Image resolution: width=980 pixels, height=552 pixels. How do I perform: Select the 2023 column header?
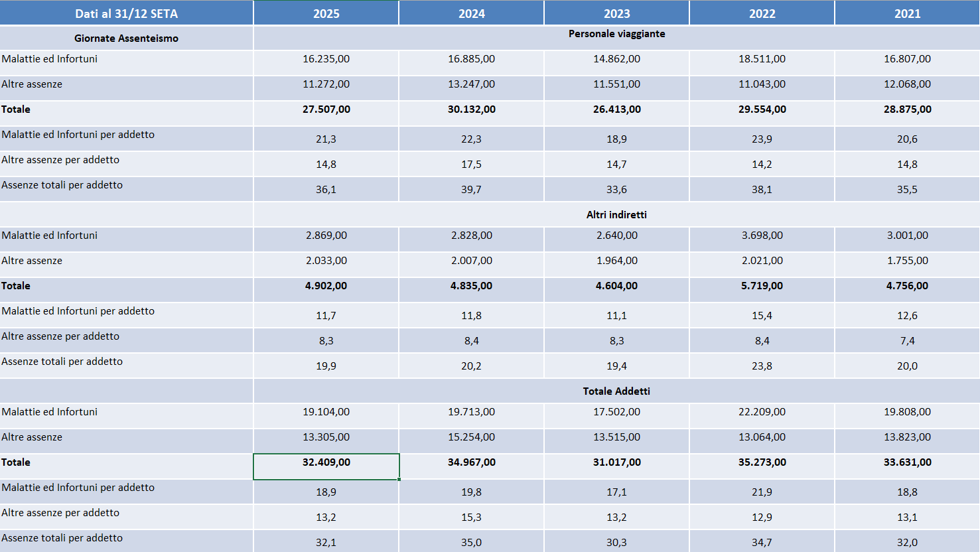point(616,13)
